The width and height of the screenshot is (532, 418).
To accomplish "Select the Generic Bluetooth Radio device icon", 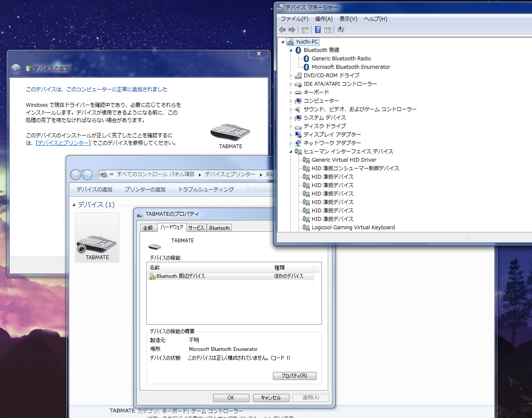I will (306, 58).
